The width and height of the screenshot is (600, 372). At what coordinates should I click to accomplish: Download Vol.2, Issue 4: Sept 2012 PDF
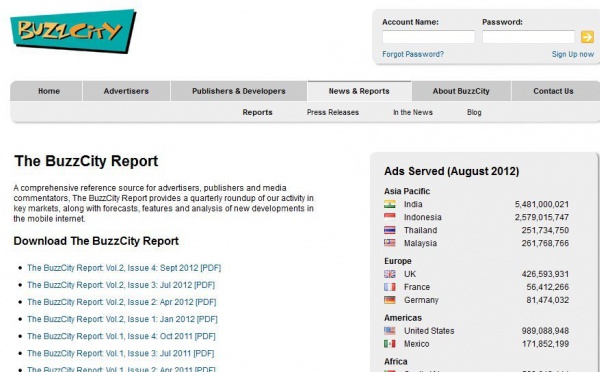[124, 268]
